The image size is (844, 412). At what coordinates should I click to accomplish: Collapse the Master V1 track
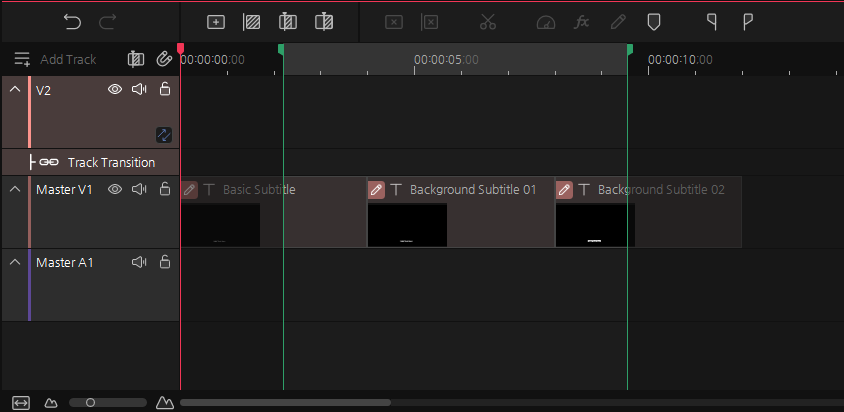pos(15,189)
